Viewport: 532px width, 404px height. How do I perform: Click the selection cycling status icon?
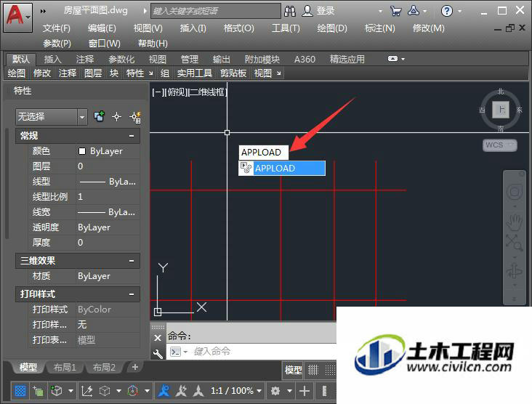pyautogui.click(x=38, y=391)
